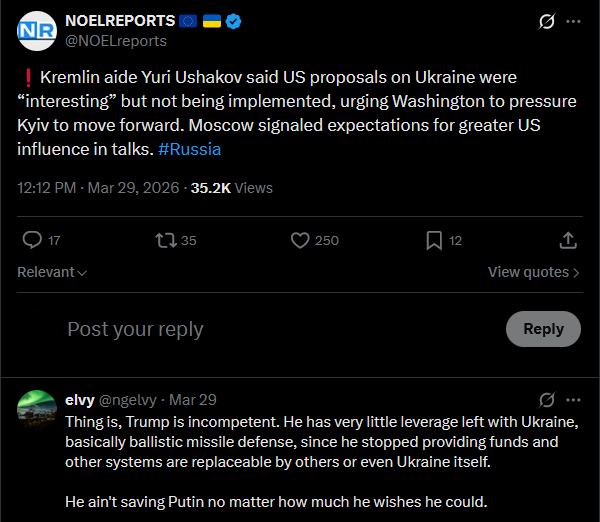Click the reply icon with 17 replies

point(33,240)
